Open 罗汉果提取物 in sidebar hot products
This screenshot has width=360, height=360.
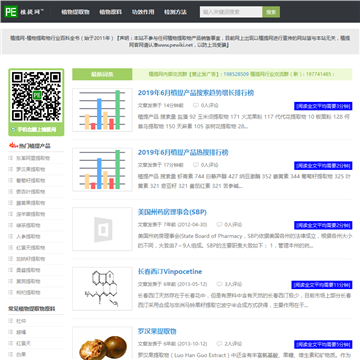(31, 169)
